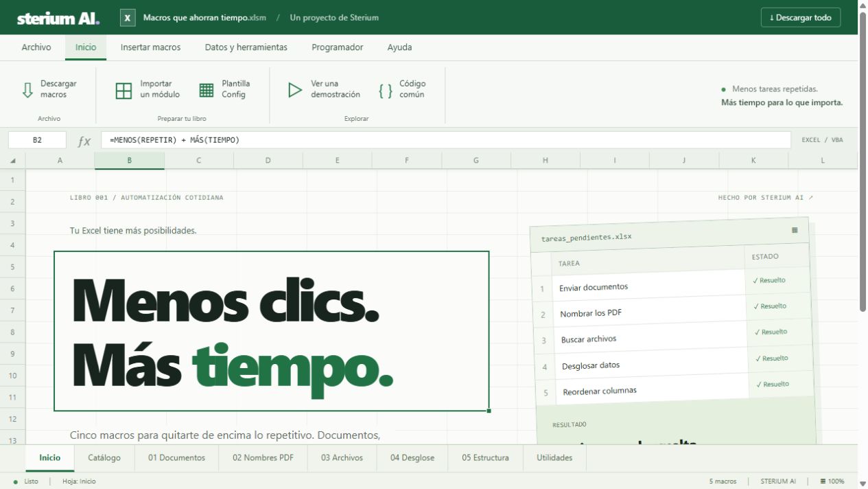Select column A header
This screenshot has height=489, width=868.
tap(60, 161)
